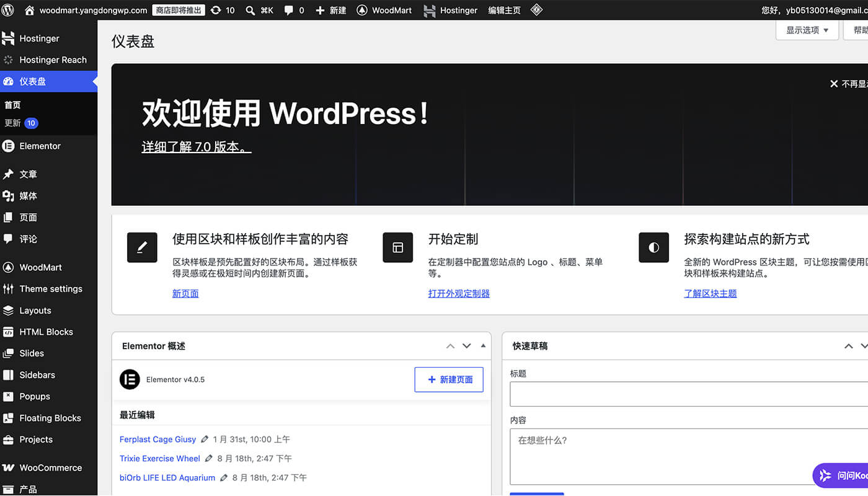Open 评论 comments menu
This screenshot has width=868, height=496.
coord(48,239)
